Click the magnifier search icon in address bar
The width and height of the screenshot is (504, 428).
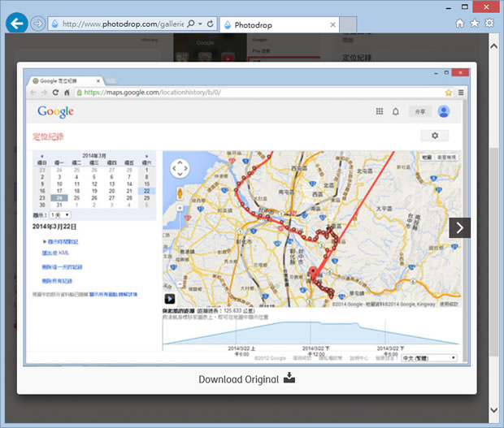click(x=191, y=24)
